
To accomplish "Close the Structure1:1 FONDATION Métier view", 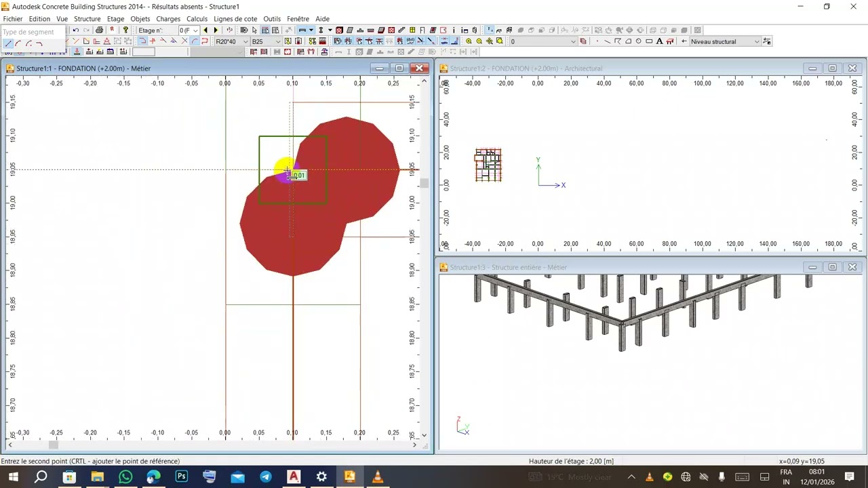I will (420, 68).
